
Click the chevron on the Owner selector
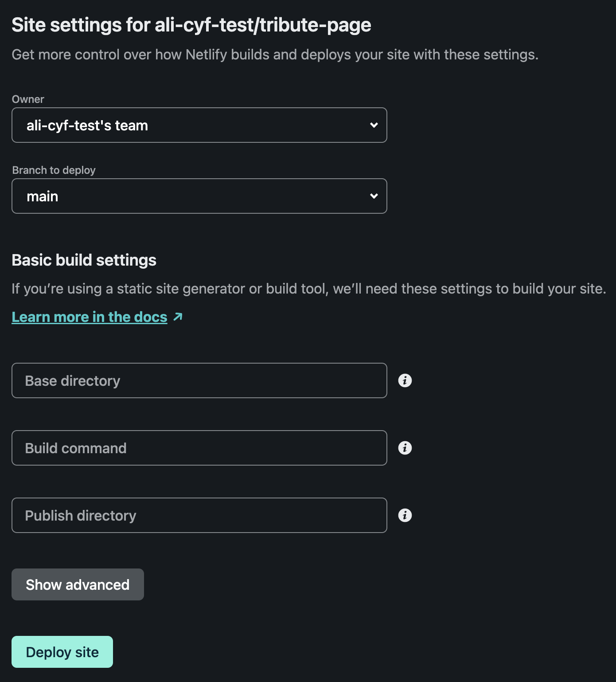tap(374, 125)
